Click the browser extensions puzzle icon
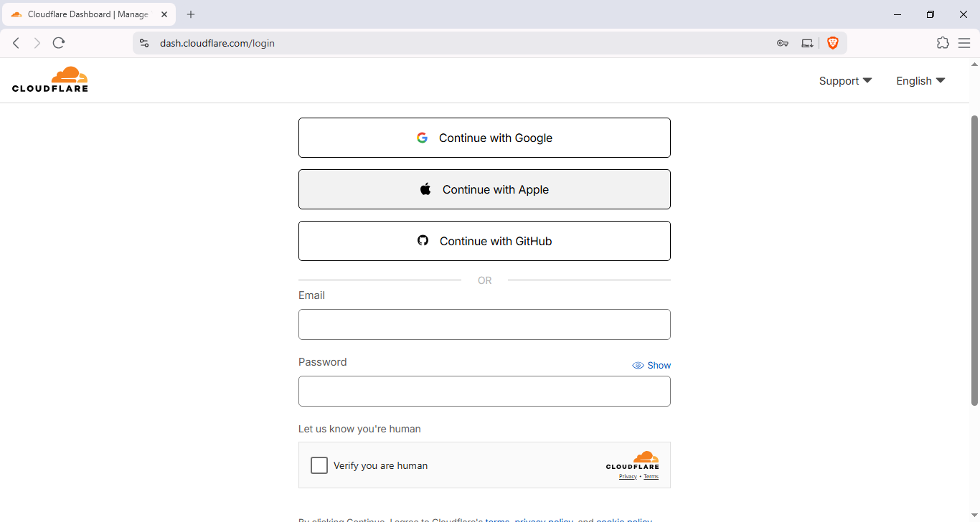980x522 pixels. [943, 43]
